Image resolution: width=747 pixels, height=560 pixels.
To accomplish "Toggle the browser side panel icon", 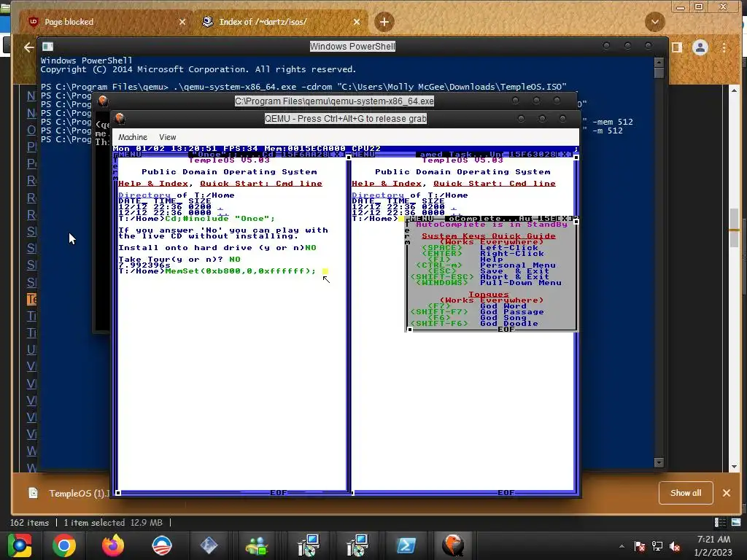I will [x=677, y=47].
